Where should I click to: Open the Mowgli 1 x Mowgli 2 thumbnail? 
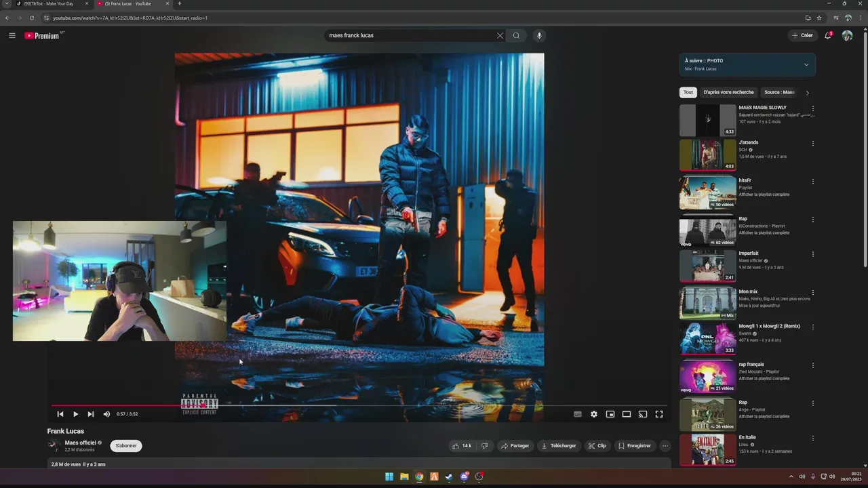[x=707, y=338]
